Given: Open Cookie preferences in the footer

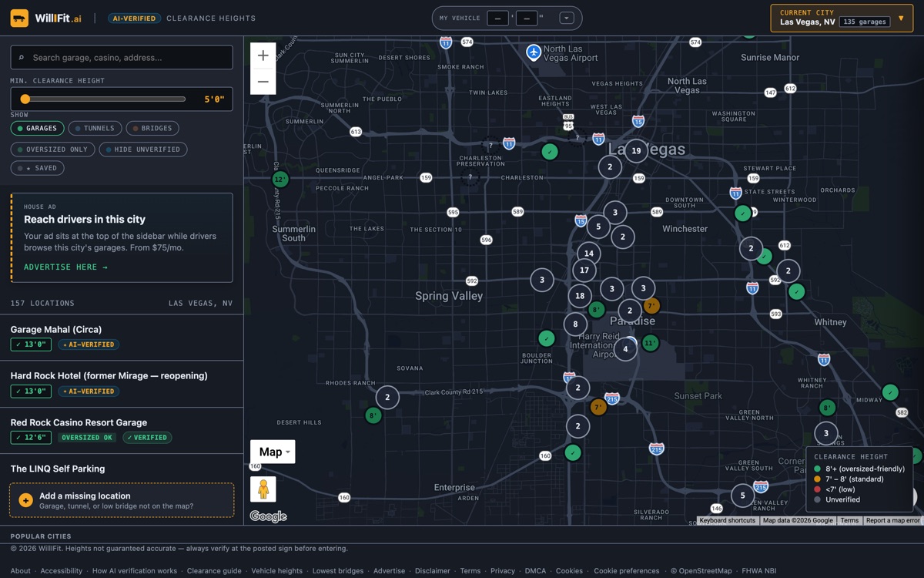Looking at the screenshot, I should pyautogui.click(x=626, y=571).
